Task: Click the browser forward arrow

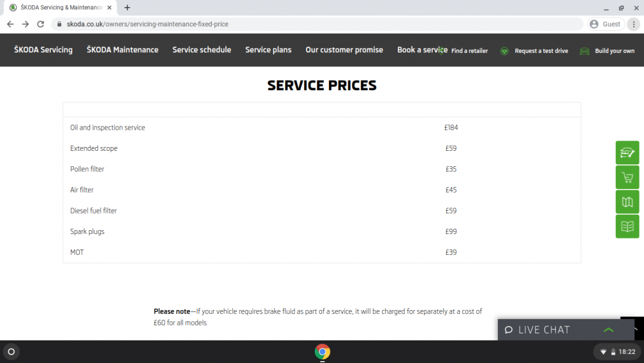Action: [x=26, y=25]
